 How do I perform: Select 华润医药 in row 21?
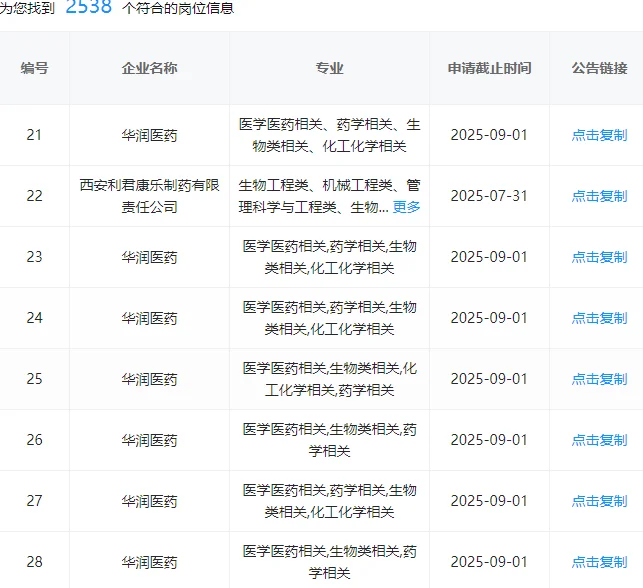coord(149,135)
